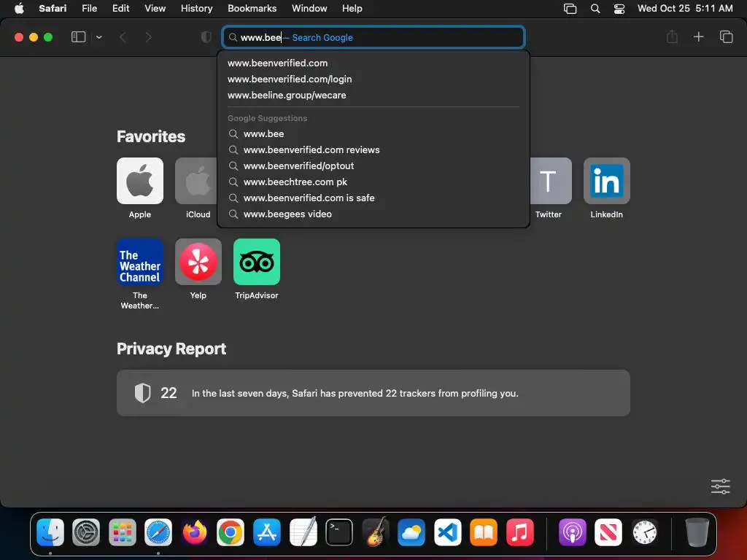Open a new tab with plus button
This screenshot has width=747, height=560.
coord(698,36)
